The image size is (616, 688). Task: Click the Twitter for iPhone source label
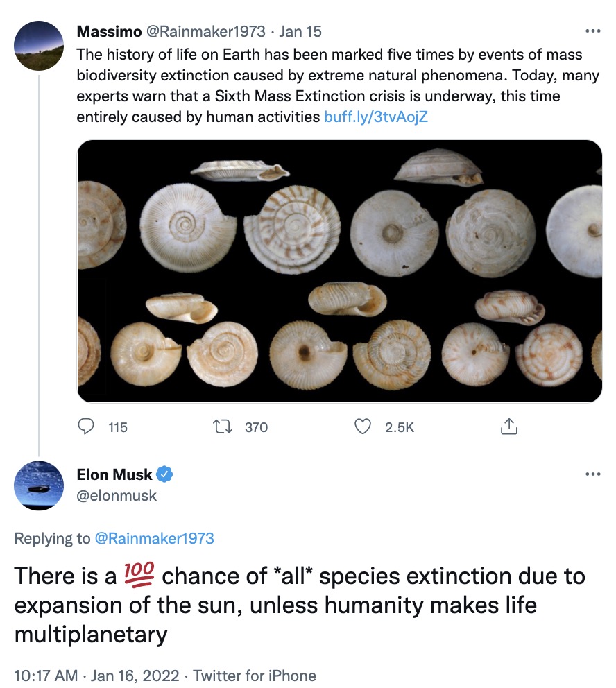pos(254,675)
